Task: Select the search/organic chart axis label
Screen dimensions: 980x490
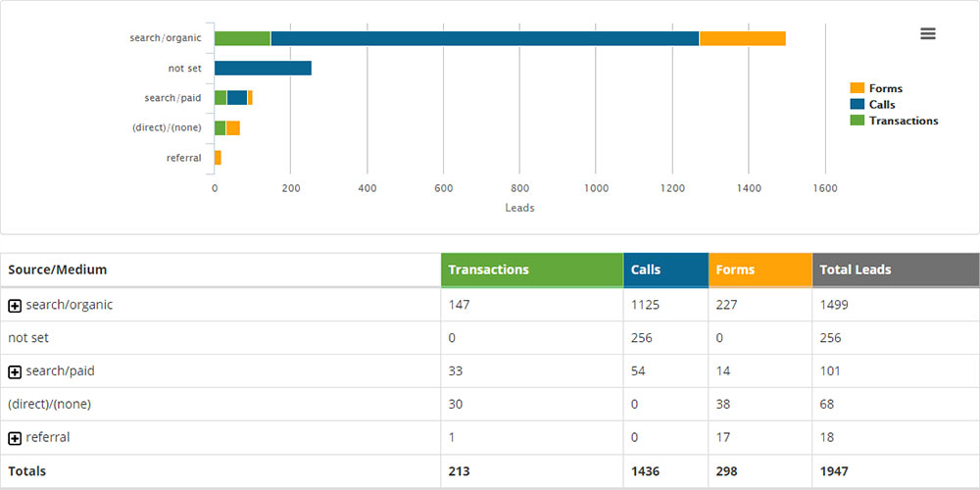Action: [x=166, y=38]
